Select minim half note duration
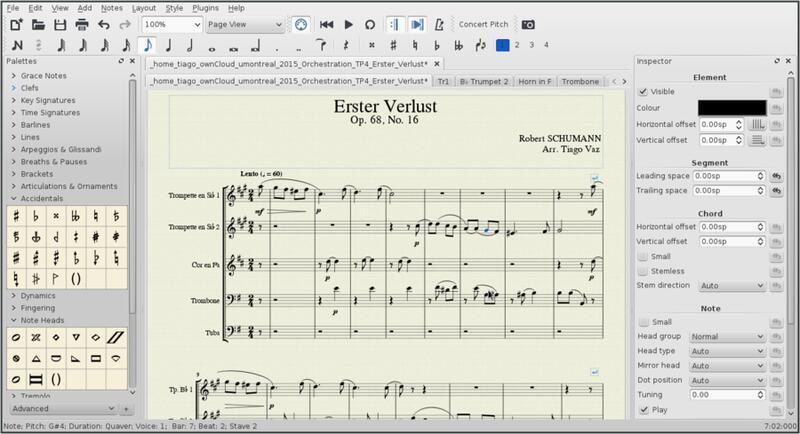 (x=190, y=45)
